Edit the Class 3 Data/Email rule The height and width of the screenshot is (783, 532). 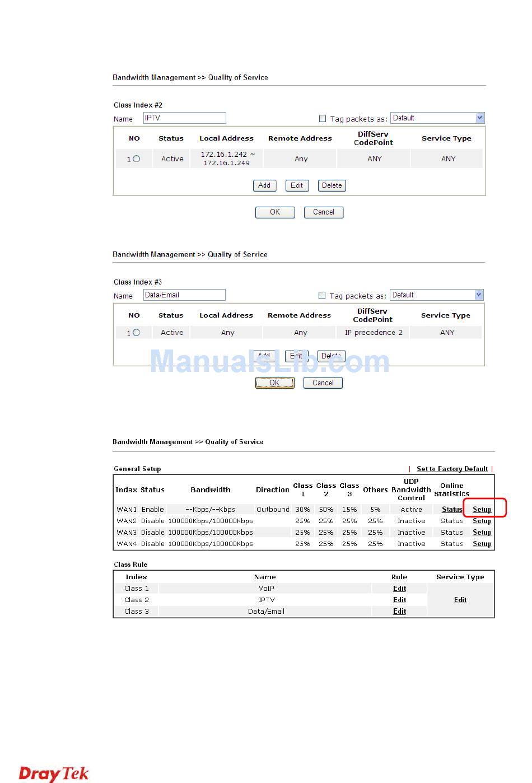click(x=399, y=612)
